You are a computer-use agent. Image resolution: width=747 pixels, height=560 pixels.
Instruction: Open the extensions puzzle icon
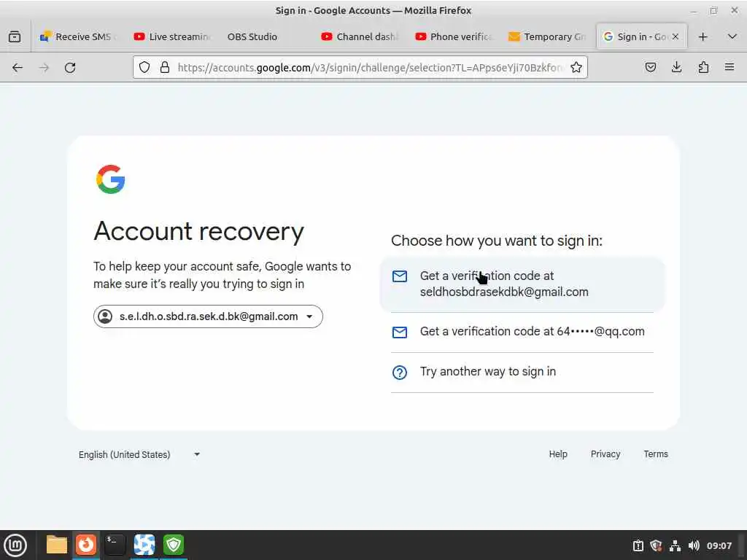tap(703, 68)
